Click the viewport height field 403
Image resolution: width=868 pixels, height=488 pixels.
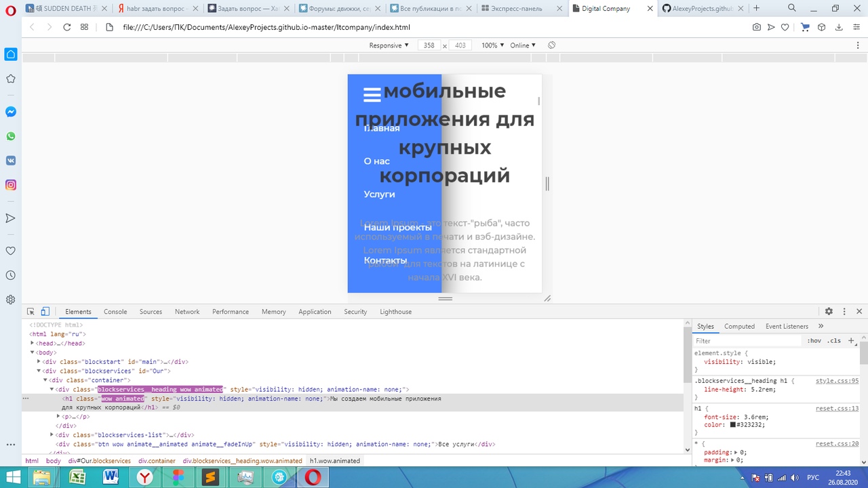coord(460,45)
